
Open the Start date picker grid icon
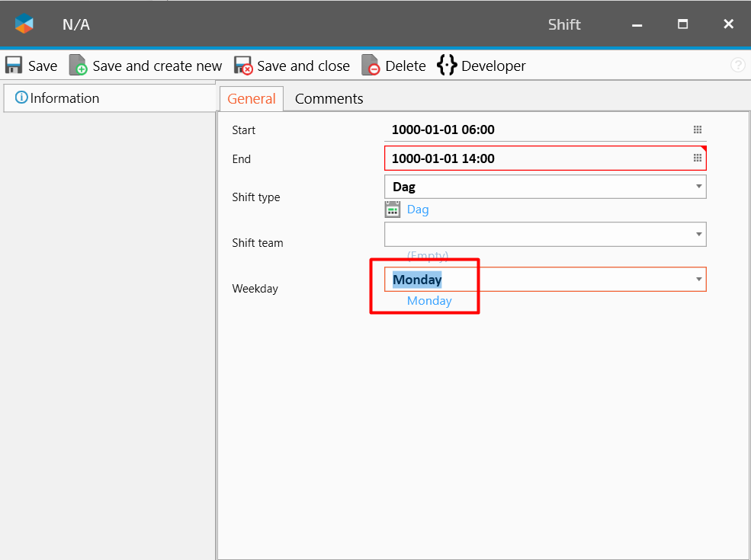click(x=697, y=130)
